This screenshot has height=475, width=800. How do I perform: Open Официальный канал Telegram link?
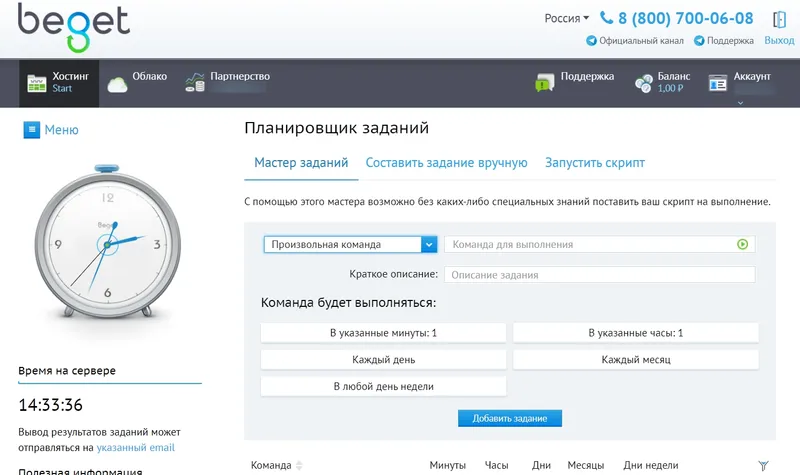[x=641, y=41]
